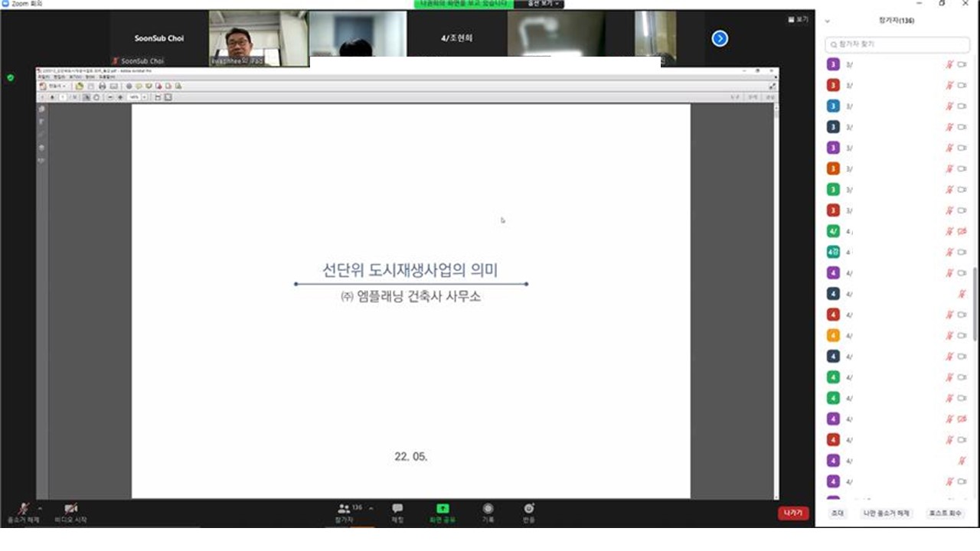Open 파일 menu in Acrobat window
Viewport: 980px width, 551px height.
(43, 77)
